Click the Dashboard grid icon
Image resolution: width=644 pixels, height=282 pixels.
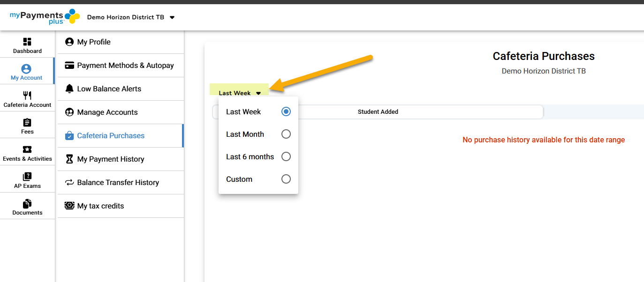(27, 42)
